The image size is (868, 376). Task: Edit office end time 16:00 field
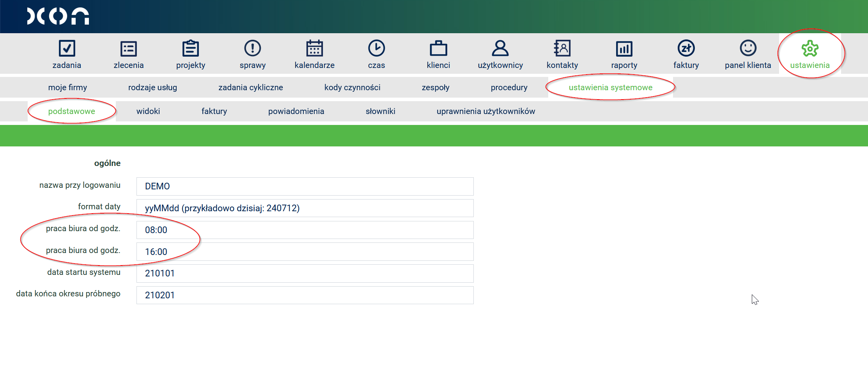coord(305,252)
